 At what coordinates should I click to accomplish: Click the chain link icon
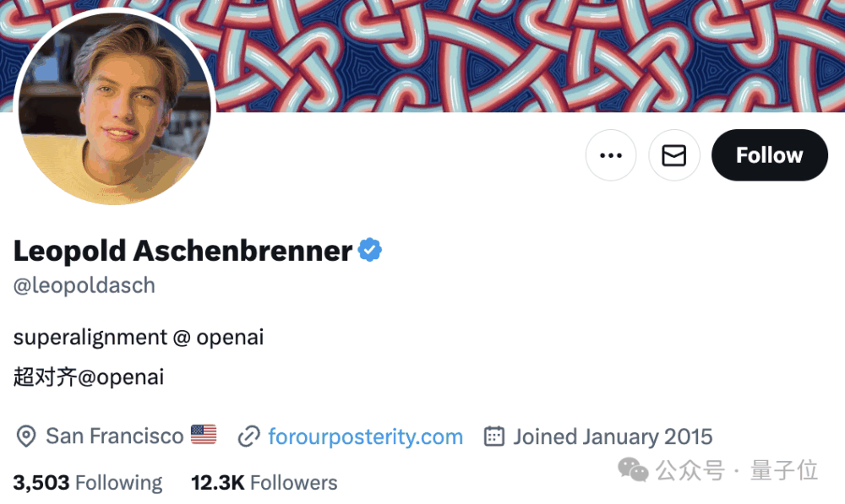[248, 436]
